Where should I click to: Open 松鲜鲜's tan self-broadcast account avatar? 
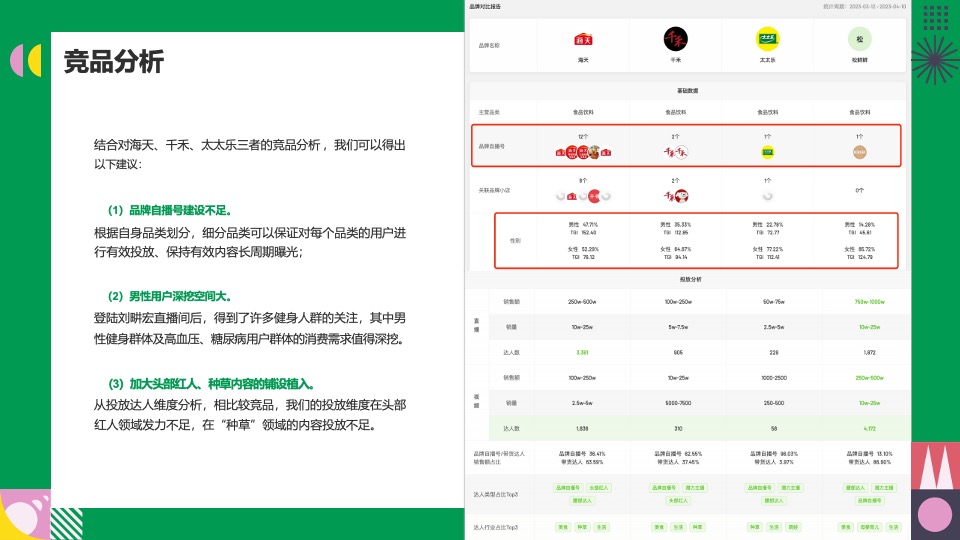click(x=859, y=152)
